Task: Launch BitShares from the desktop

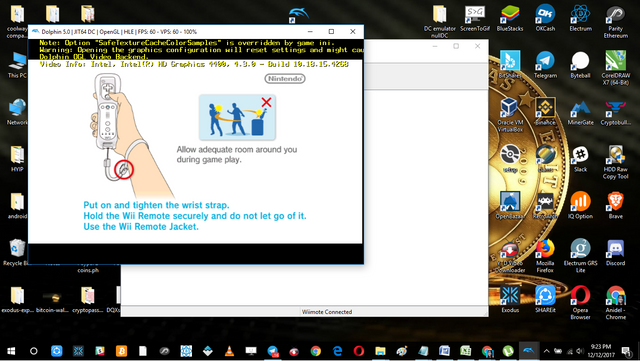Action: tap(510, 65)
